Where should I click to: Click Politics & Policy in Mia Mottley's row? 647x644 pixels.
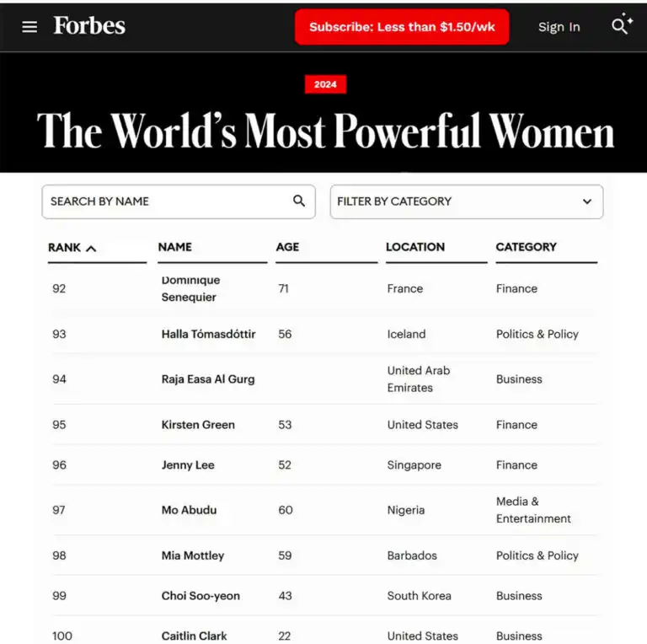coord(537,555)
